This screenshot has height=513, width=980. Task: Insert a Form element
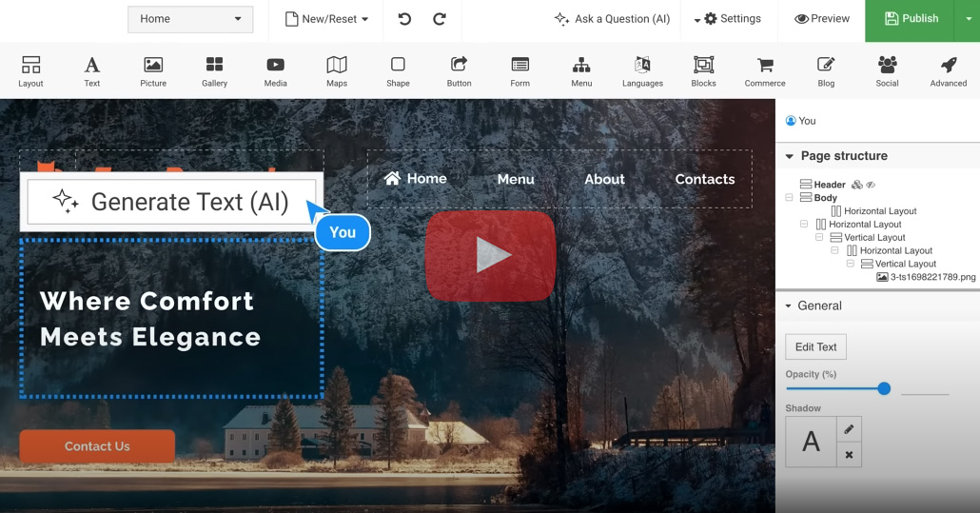click(520, 71)
